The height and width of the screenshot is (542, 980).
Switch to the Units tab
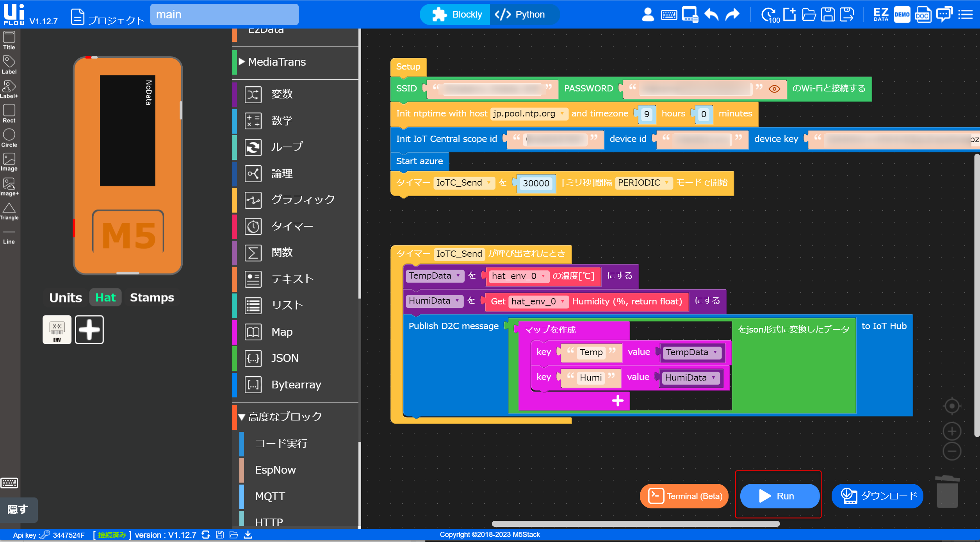[x=66, y=297]
